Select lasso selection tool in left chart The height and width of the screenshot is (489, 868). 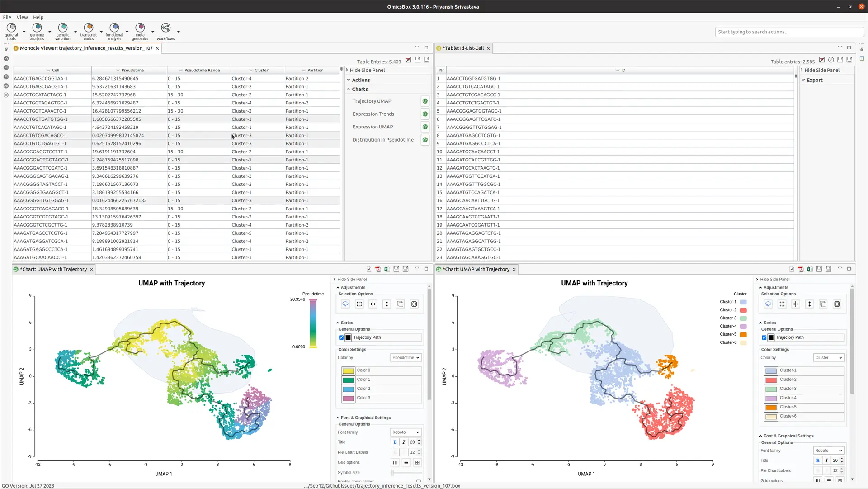pos(345,304)
